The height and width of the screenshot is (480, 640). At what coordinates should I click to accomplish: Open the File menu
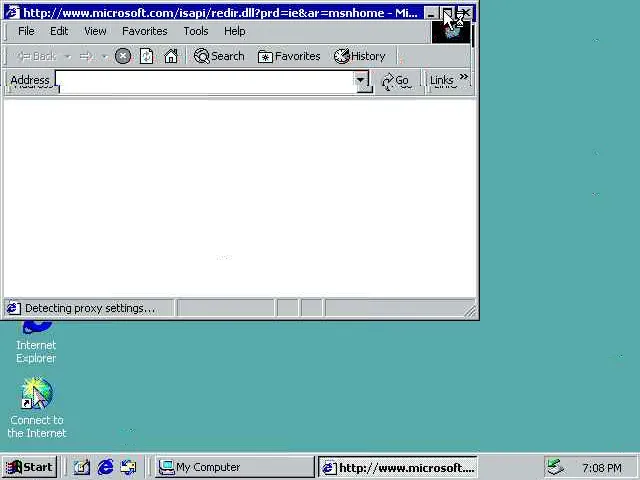[x=26, y=31]
